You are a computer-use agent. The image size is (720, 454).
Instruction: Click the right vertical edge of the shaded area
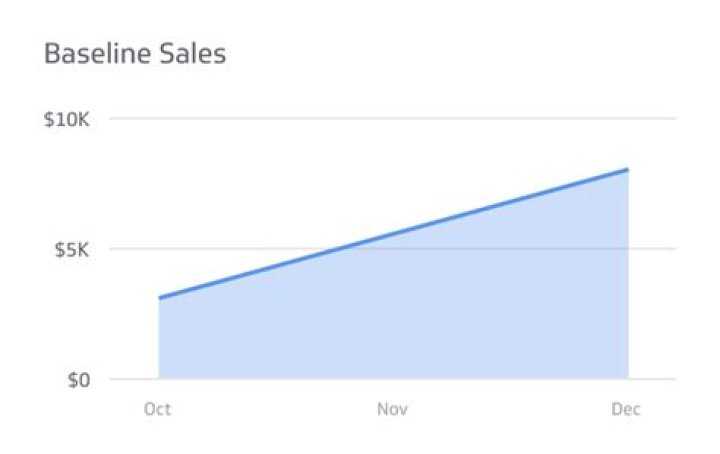point(628,280)
